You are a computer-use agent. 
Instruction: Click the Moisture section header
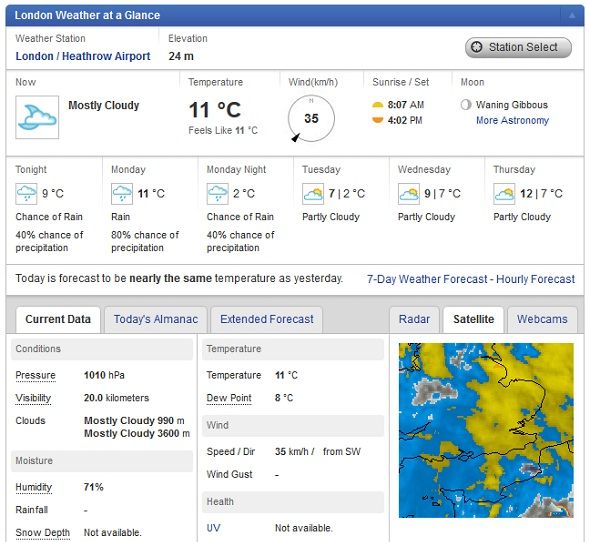102,461
